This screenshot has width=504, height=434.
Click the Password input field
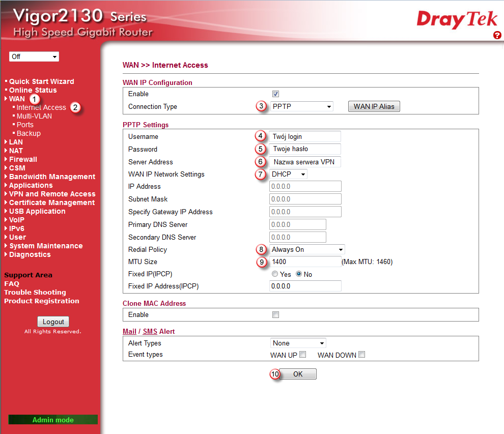[x=305, y=149]
